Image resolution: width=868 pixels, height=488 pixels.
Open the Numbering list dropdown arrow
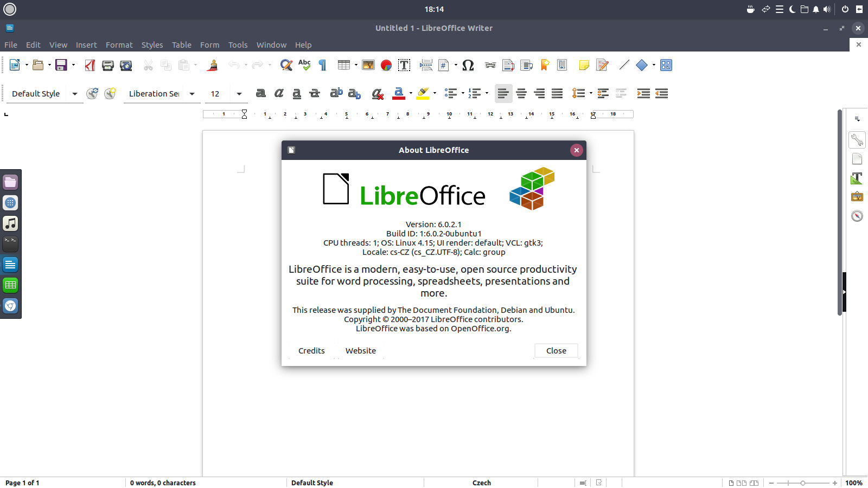487,93
